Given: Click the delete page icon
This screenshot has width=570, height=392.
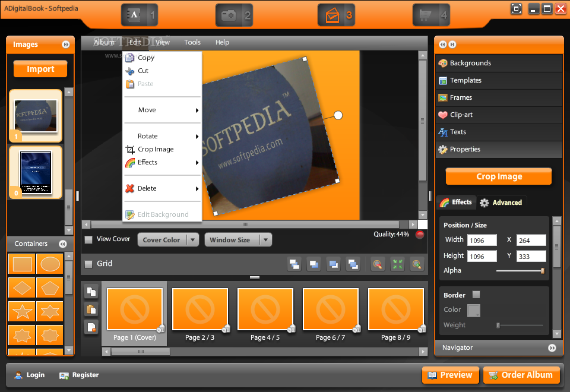Looking at the screenshot, I should (91, 327).
